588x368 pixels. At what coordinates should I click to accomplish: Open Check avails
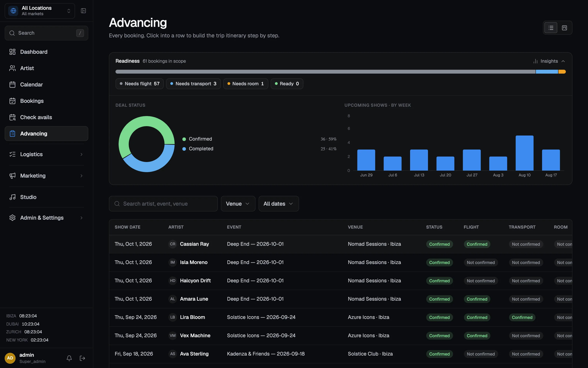(x=46, y=117)
